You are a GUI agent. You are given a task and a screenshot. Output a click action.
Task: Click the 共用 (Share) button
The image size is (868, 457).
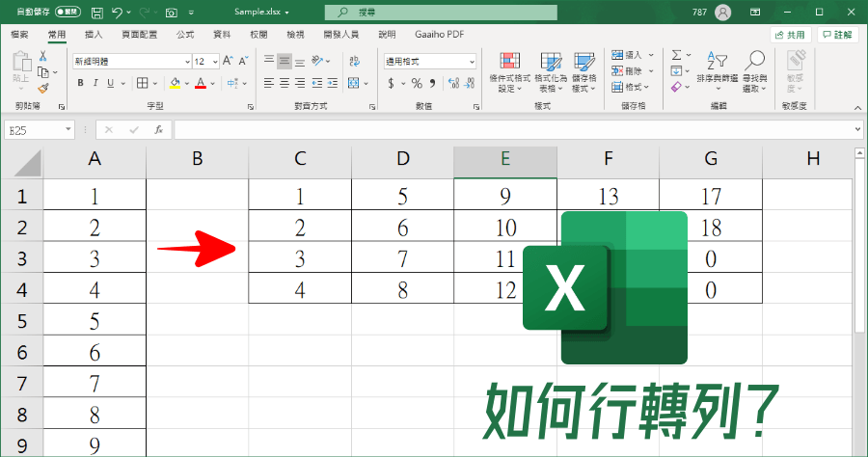coord(791,35)
